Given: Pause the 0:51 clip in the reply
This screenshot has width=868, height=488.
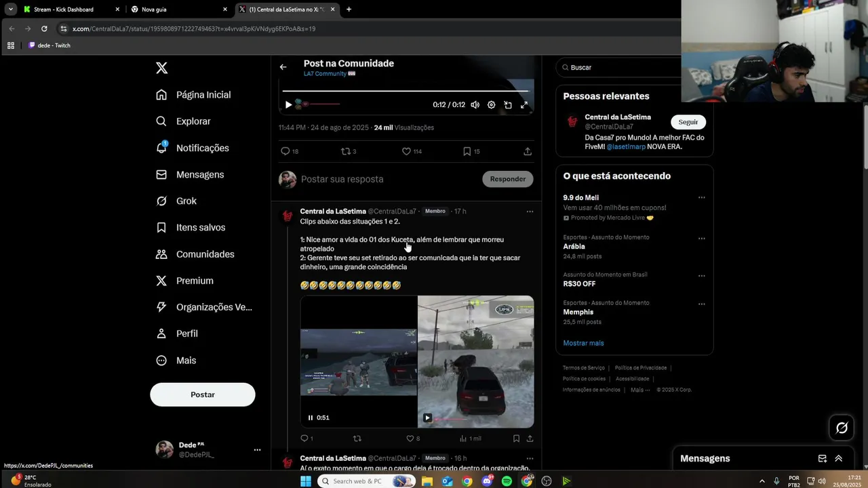Looking at the screenshot, I should (311, 418).
